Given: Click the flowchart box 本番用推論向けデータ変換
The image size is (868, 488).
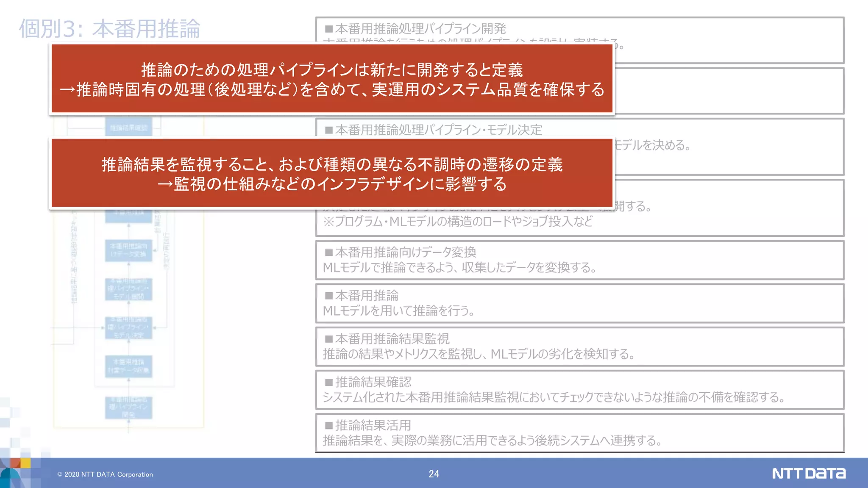Looking at the screenshot, I should (x=128, y=250).
